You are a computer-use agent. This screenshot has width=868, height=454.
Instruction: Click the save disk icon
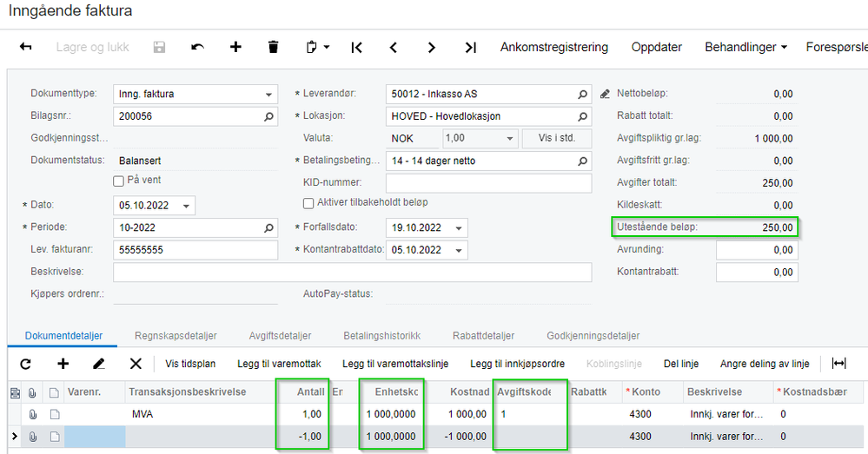coord(159,47)
